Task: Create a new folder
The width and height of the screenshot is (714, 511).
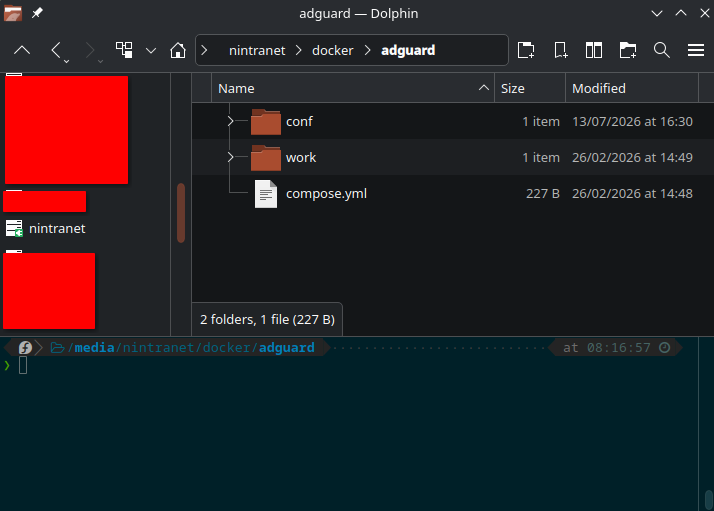Action: click(628, 50)
